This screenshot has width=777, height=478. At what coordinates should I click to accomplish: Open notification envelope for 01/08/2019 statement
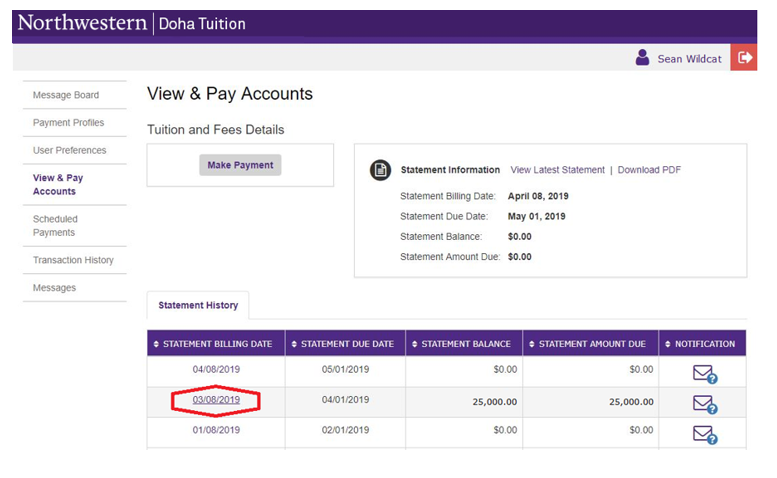pyautogui.click(x=705, y=434)
